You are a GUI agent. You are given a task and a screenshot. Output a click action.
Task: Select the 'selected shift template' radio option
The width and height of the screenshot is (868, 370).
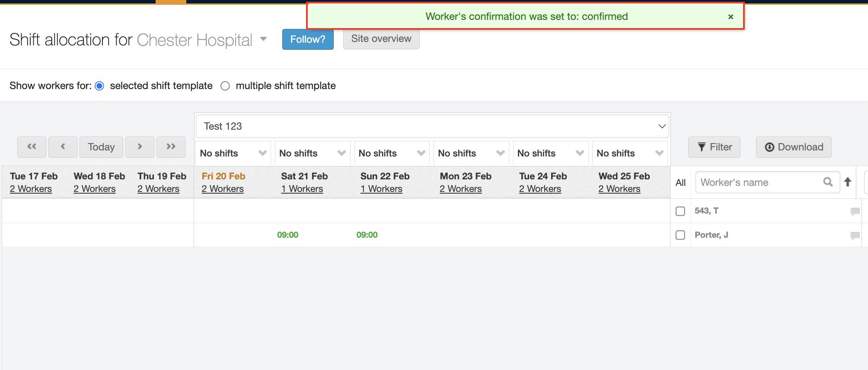click(99, 86)
